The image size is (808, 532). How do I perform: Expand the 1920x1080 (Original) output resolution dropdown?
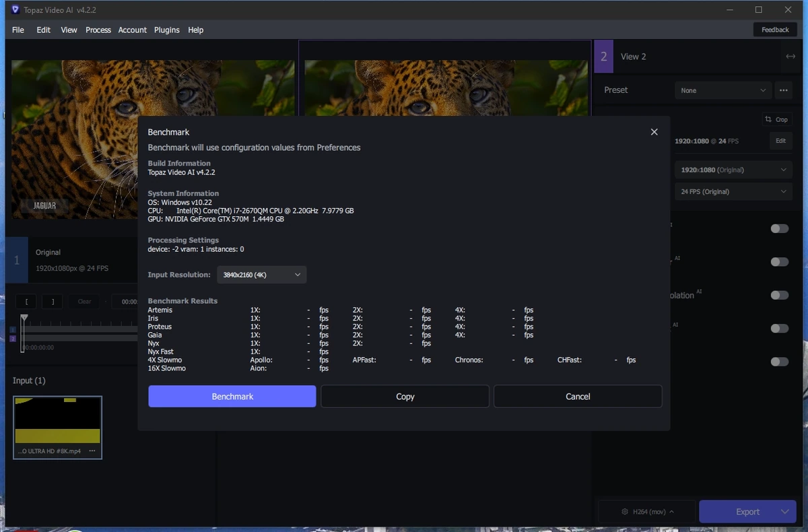coord(733,170)
